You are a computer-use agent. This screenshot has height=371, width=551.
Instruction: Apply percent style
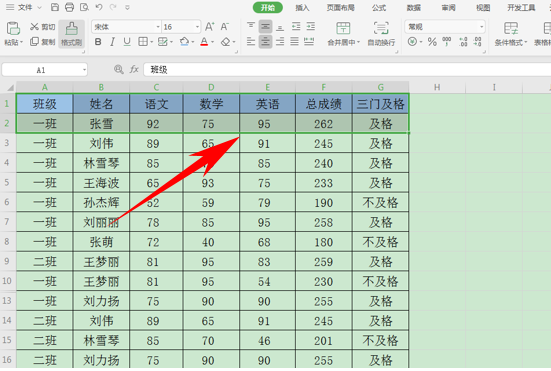pos(432,42)
